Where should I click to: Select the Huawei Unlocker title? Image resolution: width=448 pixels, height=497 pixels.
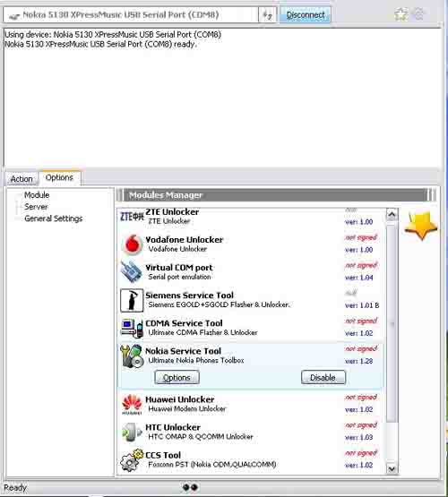(180, 399)
